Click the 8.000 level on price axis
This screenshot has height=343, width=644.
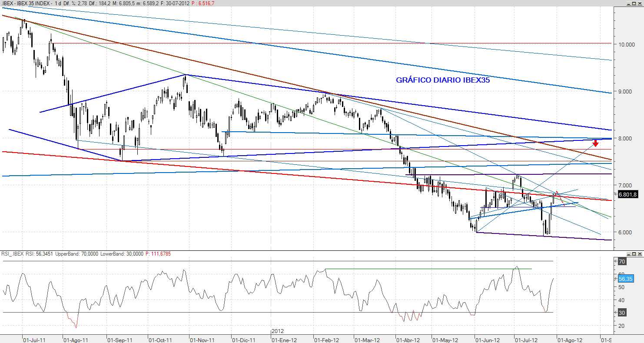pyautogui.click(x=622, y=138)
